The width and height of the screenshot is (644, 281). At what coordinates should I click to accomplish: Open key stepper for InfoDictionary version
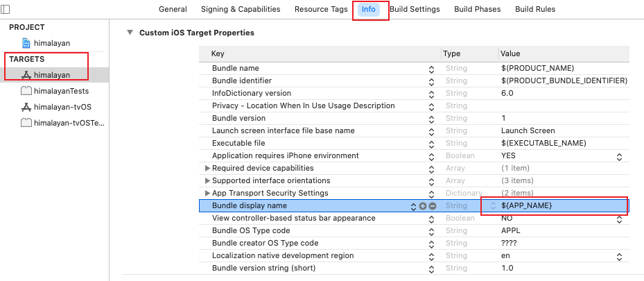pyautogui.click(x=431, y=94)
